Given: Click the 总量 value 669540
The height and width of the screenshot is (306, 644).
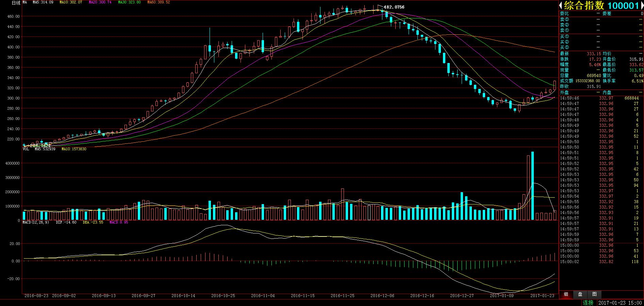Looking at the screenshot, I should 594,75.
